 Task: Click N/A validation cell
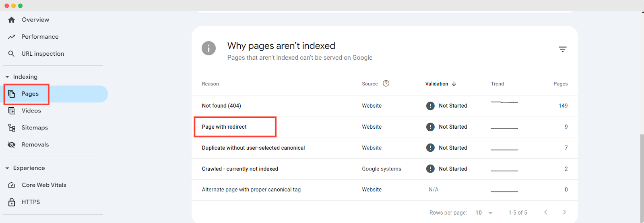[x=433, y=190]
